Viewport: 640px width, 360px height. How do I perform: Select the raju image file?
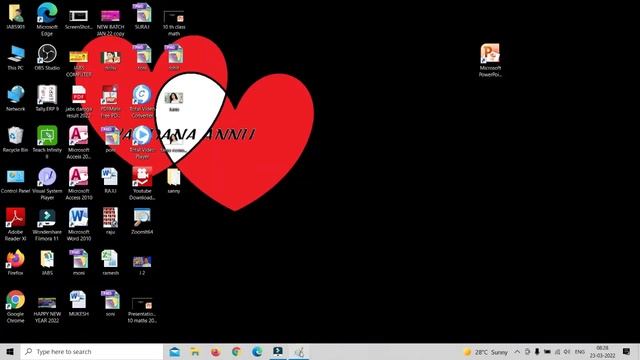(110, 221)
